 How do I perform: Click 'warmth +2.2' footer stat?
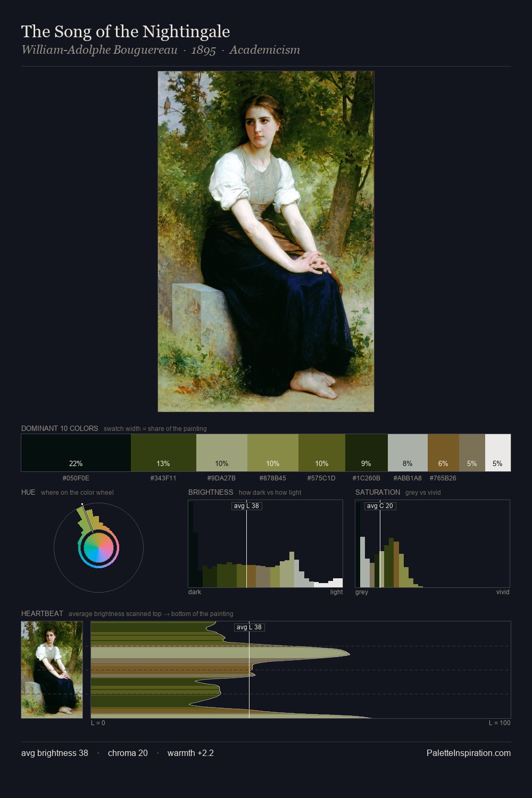[190, 753]
